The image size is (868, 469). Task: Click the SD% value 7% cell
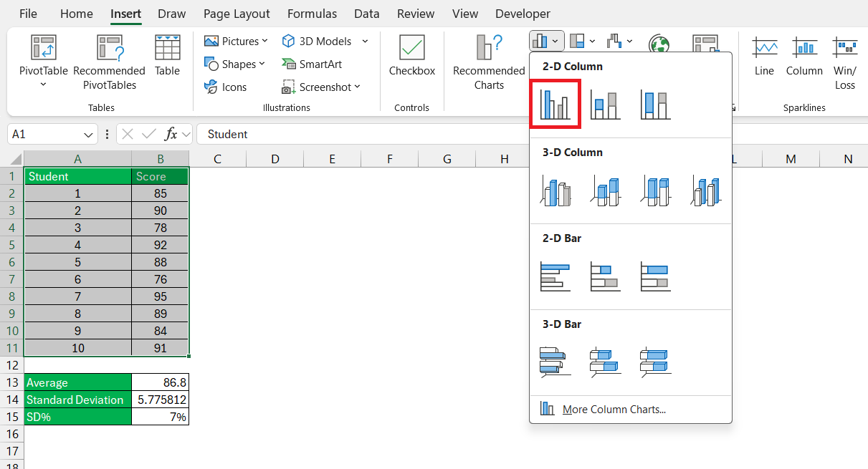coord(161,417)
